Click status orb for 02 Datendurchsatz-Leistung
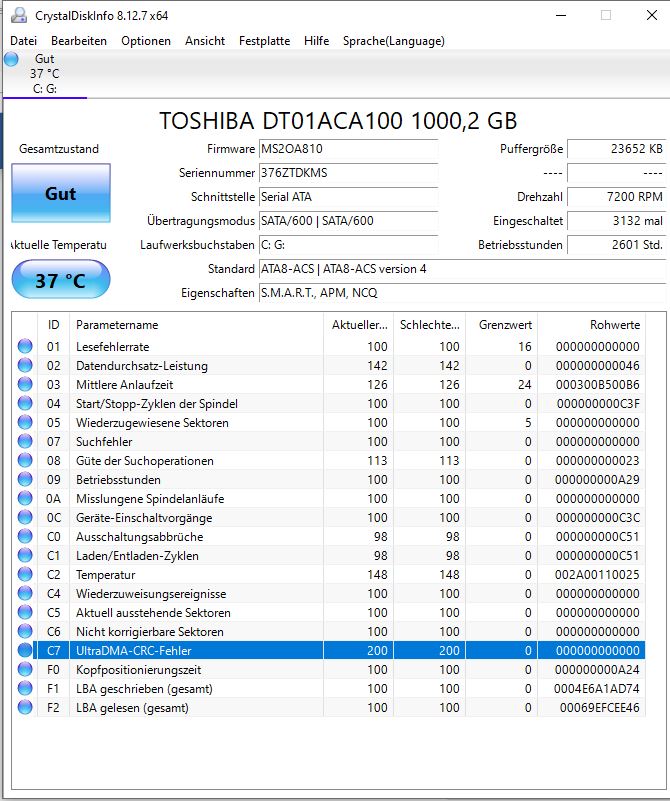670x801 pixels. coord(25,365)
